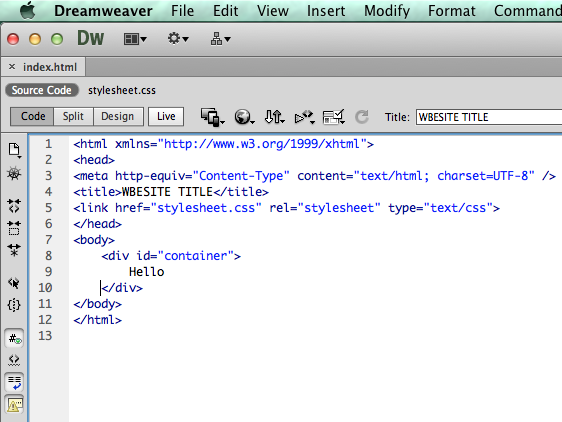Open the Edit menu

pyautogui.click(x=225, y=11)
